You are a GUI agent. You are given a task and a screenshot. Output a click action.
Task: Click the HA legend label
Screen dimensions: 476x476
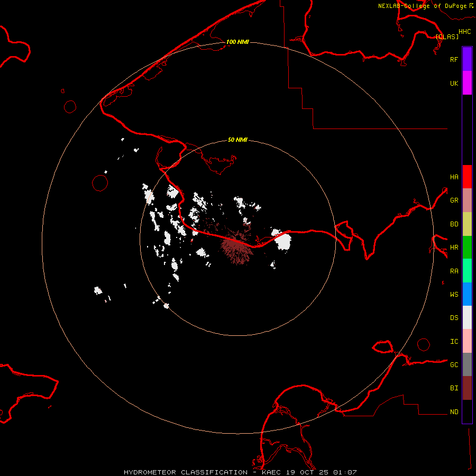[454, 177]
